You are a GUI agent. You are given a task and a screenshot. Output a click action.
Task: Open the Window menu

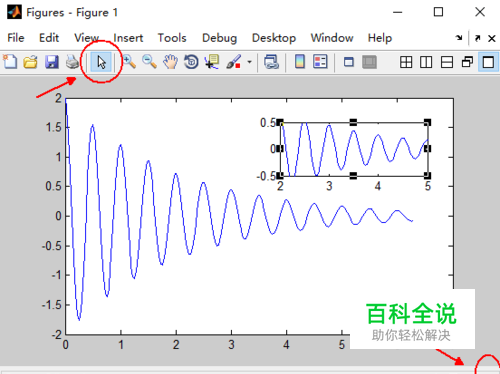click(x=332, y=38)
